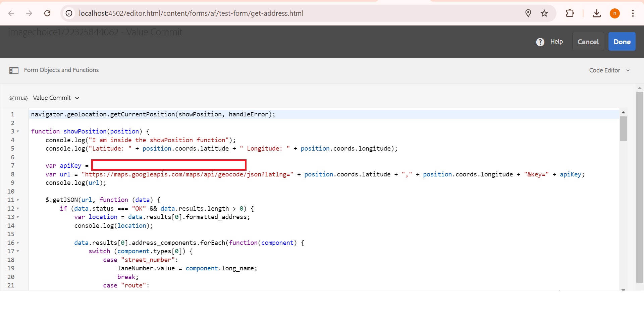Place cursor on getCurrentPosition line 1
This screenshot has width=644, height=321.
click(153, 114)
